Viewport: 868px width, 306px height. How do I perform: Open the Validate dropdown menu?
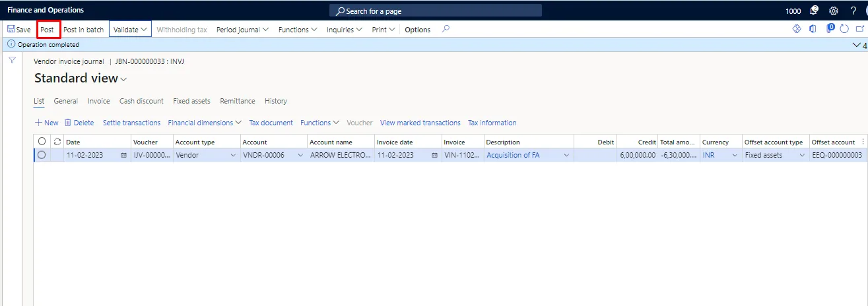click(x=130, y=30)
